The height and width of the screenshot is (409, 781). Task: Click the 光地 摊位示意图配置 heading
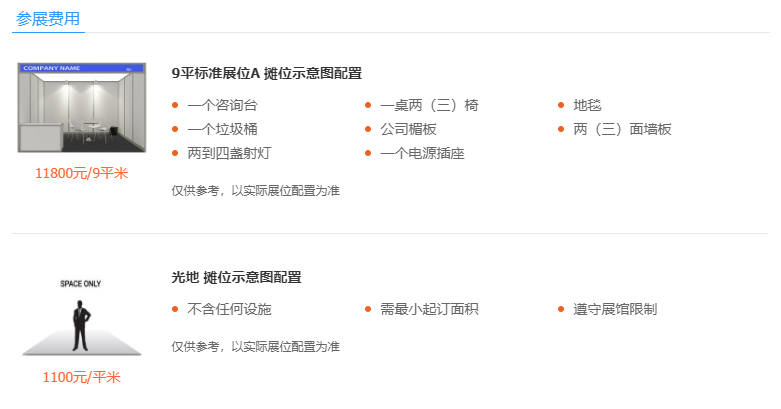236,277
